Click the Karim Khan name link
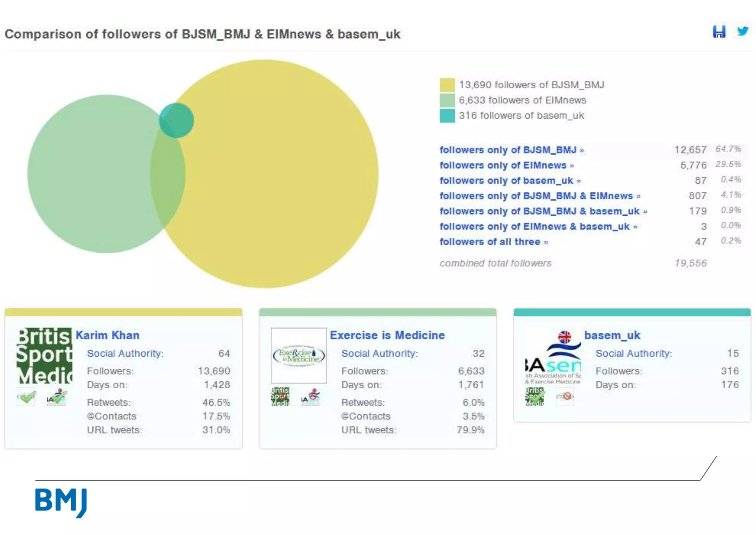Viewport: 756px width, 535px height. click(x=107, y=335)
